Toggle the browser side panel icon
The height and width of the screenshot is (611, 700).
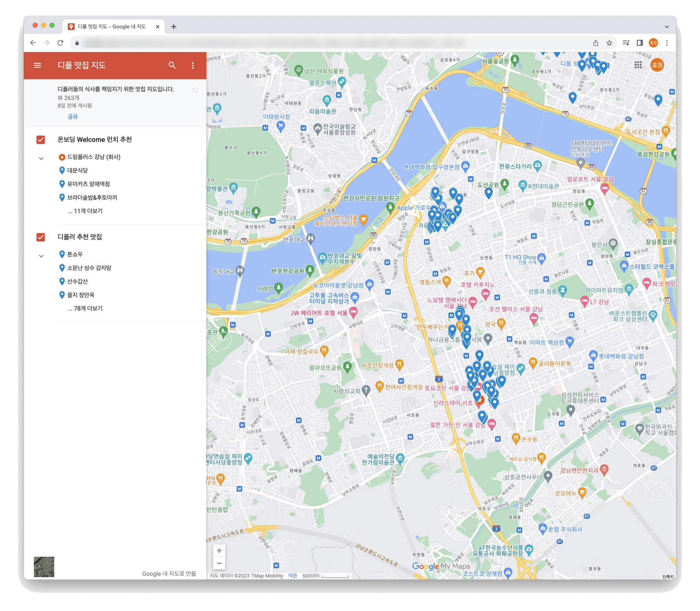[639, 43]
